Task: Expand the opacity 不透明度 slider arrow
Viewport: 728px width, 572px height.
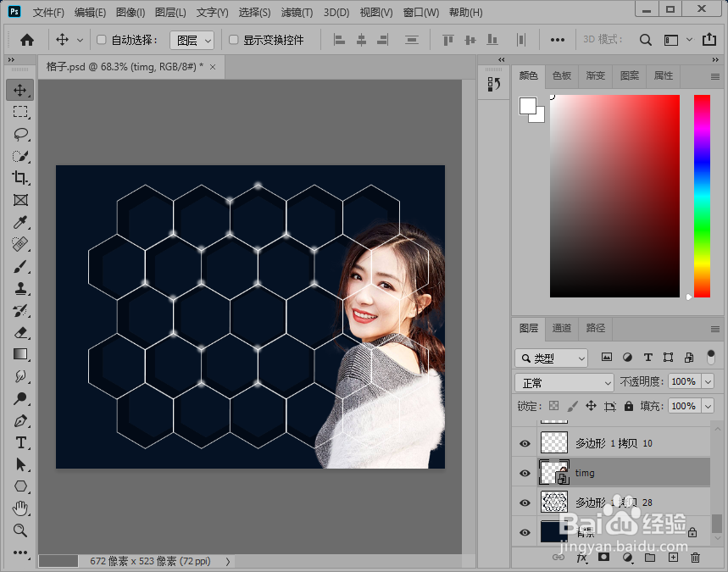Action: point(708,381)
